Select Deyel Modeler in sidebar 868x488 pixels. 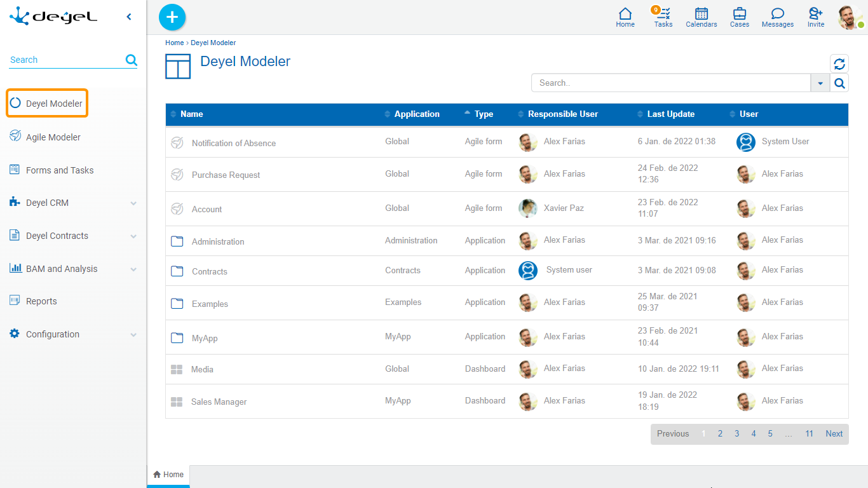tap(47, 104)
